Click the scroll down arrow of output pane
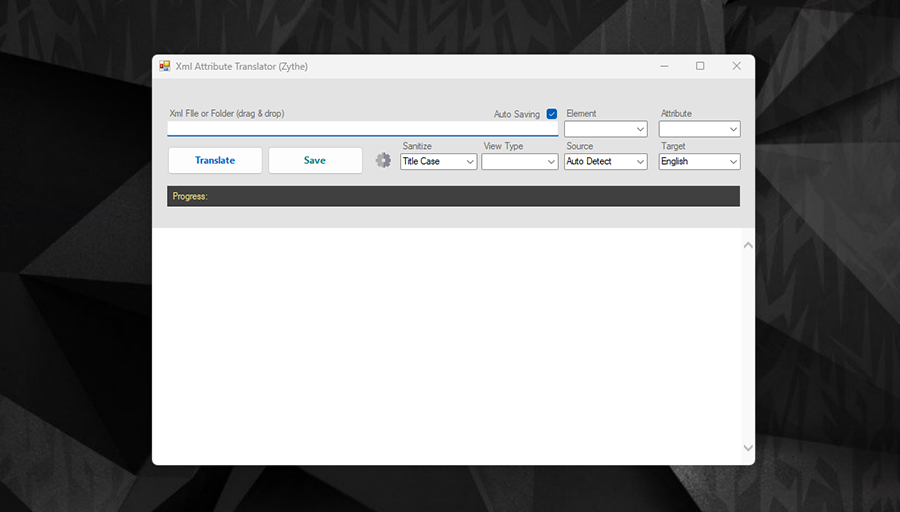The height and width of the screenshot is (512, 900). click(747, 448)
